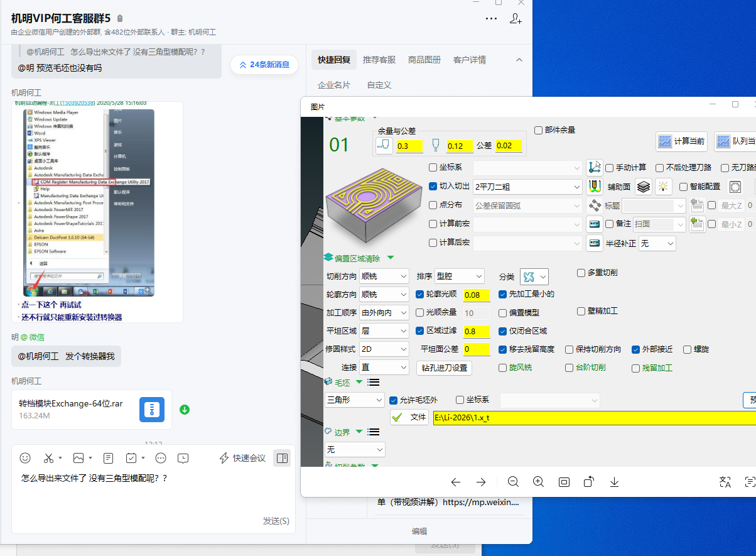Open the 排序 型腔 dropdown

point(460,276)
